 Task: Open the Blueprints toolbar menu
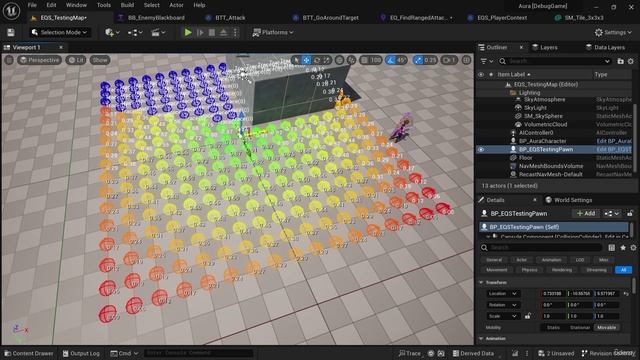pyautogui.click(x=135, y=32)
